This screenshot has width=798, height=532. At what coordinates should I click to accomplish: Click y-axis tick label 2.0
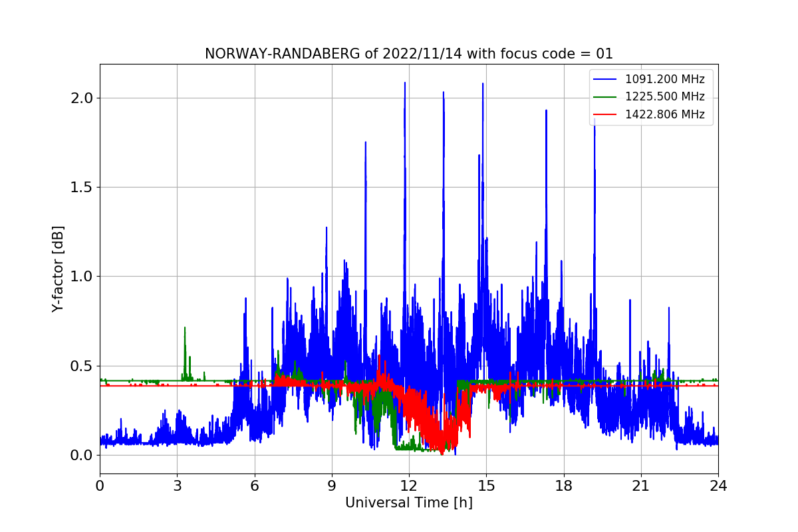point(82,98)
